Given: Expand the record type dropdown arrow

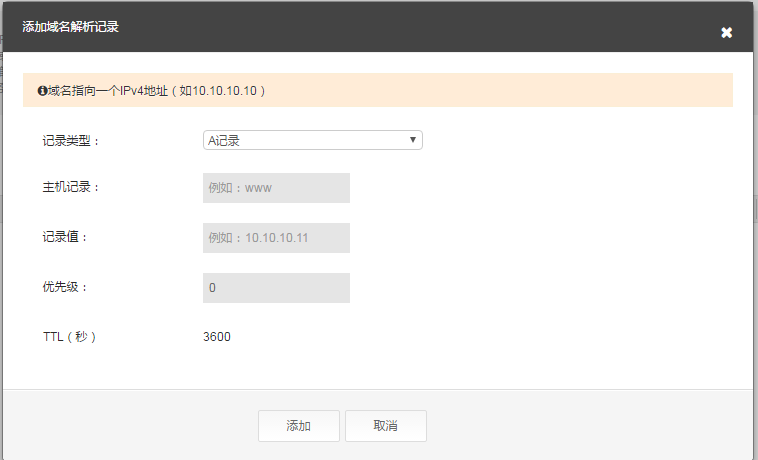Looking at the screenshot, I should click(x=413, y=140).
